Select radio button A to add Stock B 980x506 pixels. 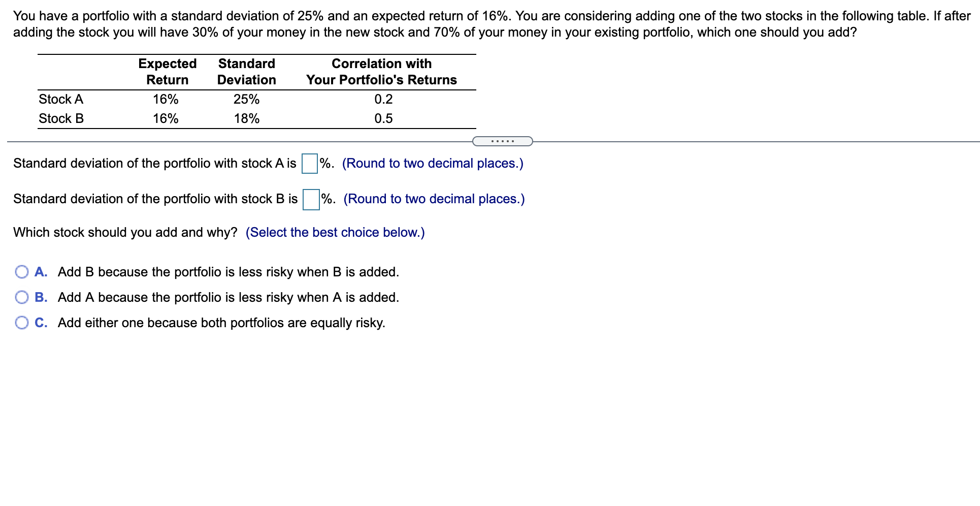[22, 272]
